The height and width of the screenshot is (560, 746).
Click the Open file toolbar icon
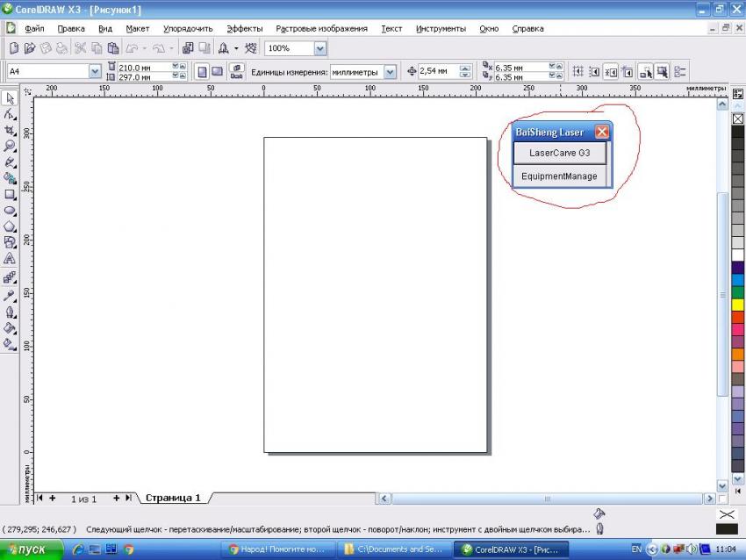[30, 49]
